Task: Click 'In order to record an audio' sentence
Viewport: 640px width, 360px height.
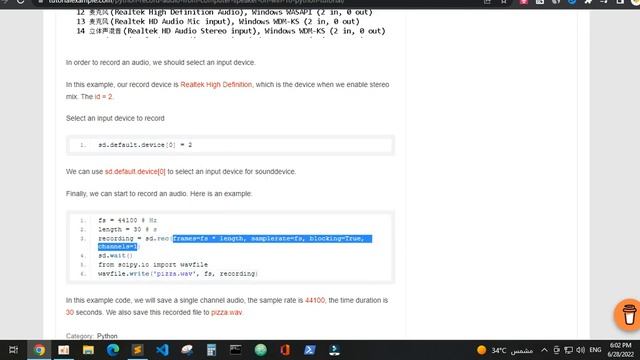Action: (x=161, y=62)
